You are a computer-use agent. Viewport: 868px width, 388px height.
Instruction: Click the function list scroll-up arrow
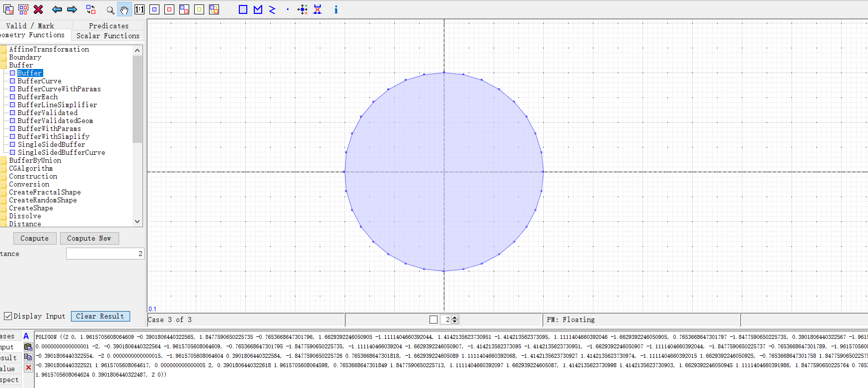138,50
